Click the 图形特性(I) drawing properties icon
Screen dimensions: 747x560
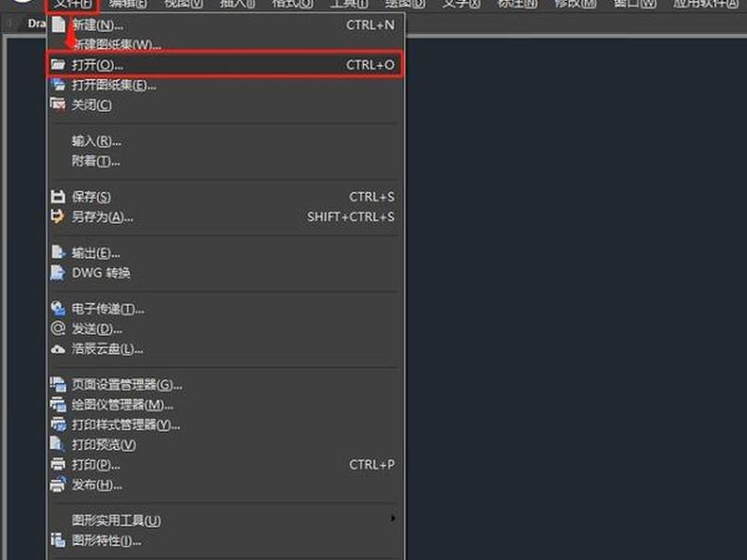point(58,540)
